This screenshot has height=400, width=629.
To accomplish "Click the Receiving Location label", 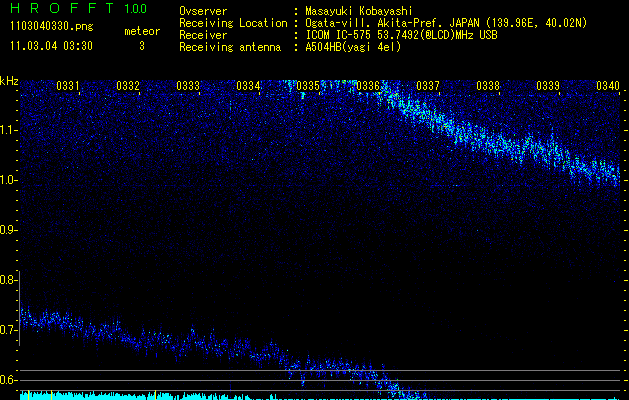I will point(233,23).
